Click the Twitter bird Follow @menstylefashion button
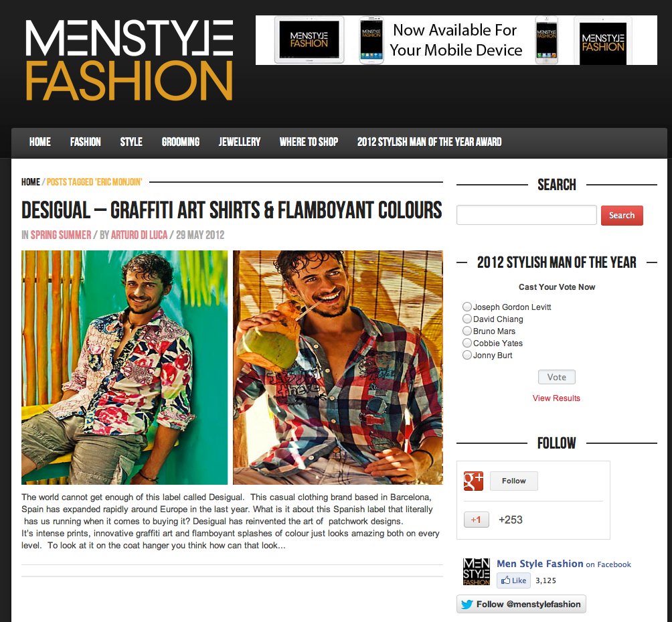The height and width of the screenshot is (622, 672). coord(521,604)
